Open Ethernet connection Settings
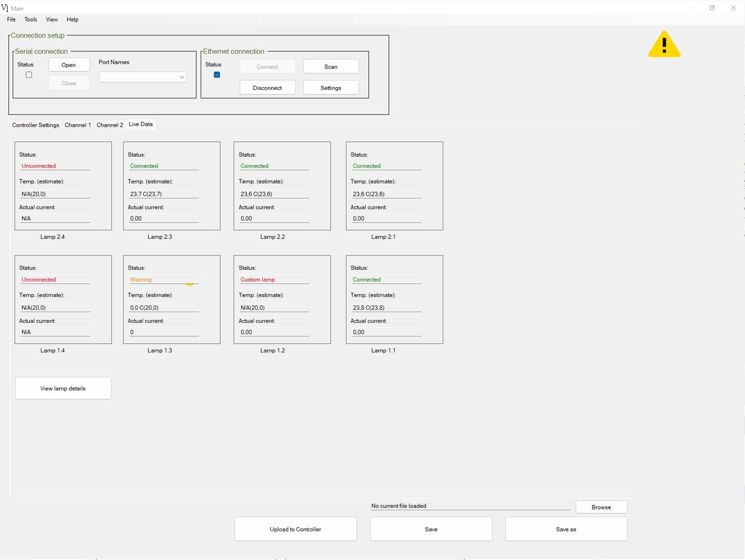 tap(331, 88)
